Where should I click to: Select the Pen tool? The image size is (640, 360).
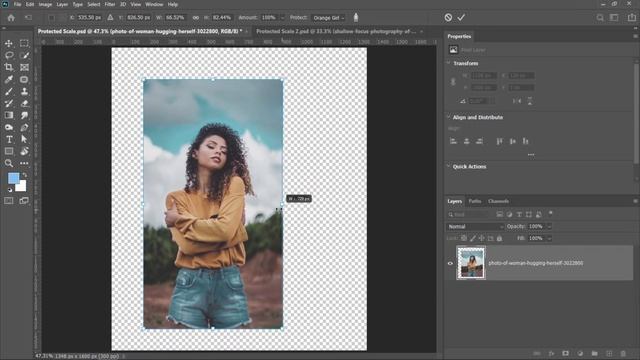[24, 127]
